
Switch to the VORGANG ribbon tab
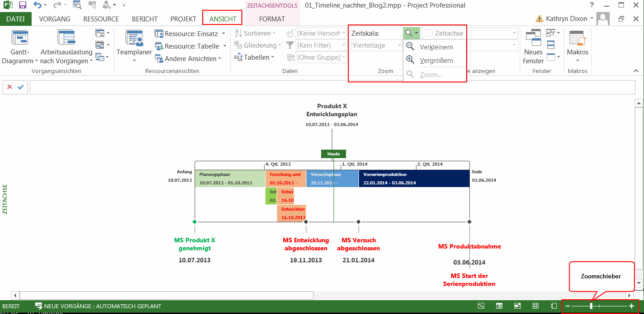click(55, 19)
